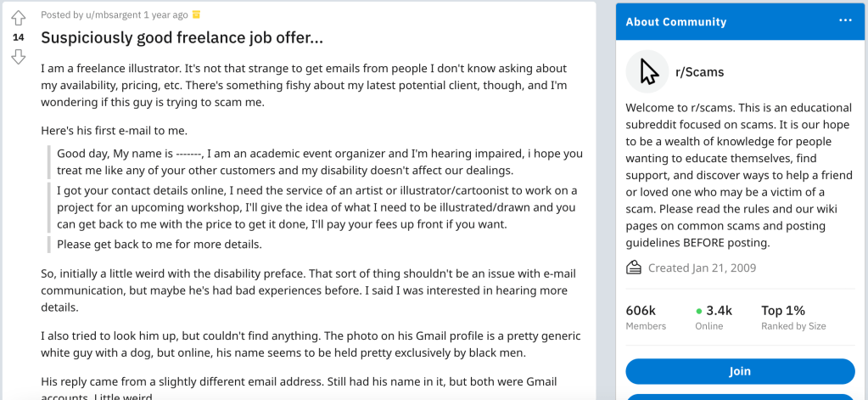The image size is (868, 400).
Task: Click the vote count showing 14
Action: [x=18, y=37]
